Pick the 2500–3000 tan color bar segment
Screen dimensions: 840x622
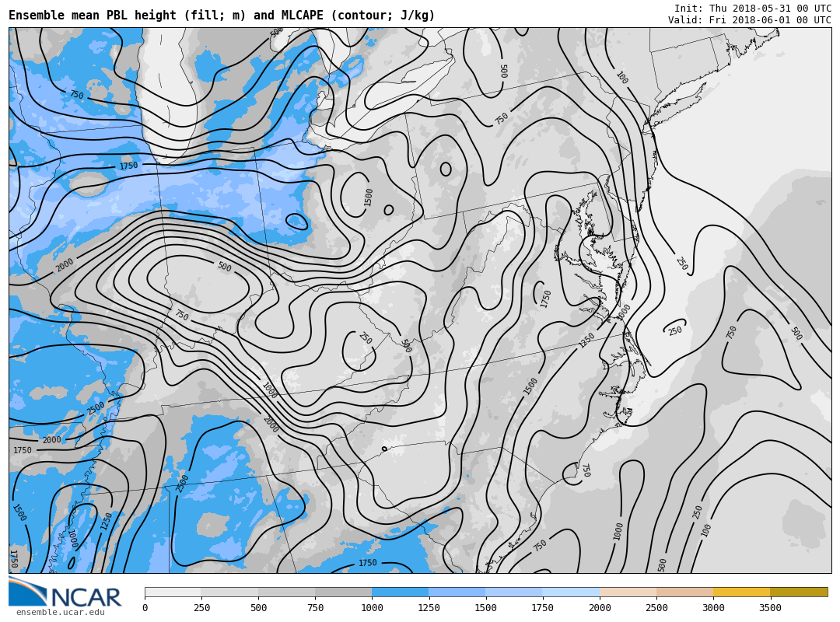pyautogui.click(x=684, y=592)
